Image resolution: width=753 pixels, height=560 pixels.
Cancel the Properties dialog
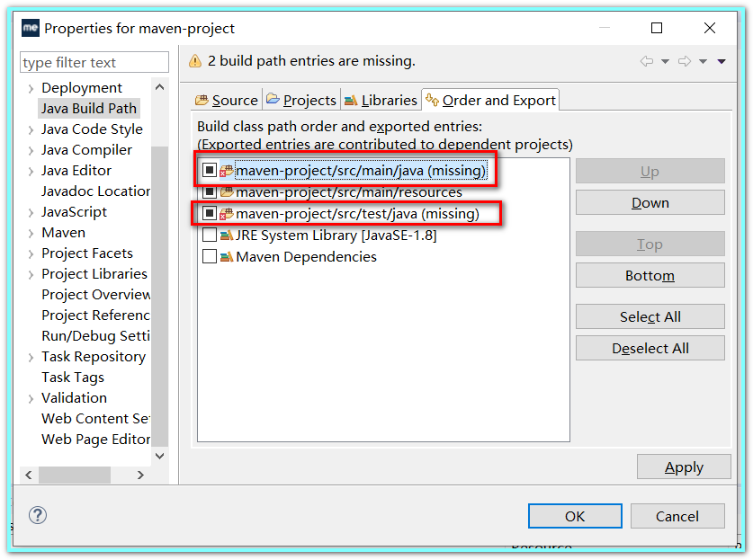tap(677, 516)
